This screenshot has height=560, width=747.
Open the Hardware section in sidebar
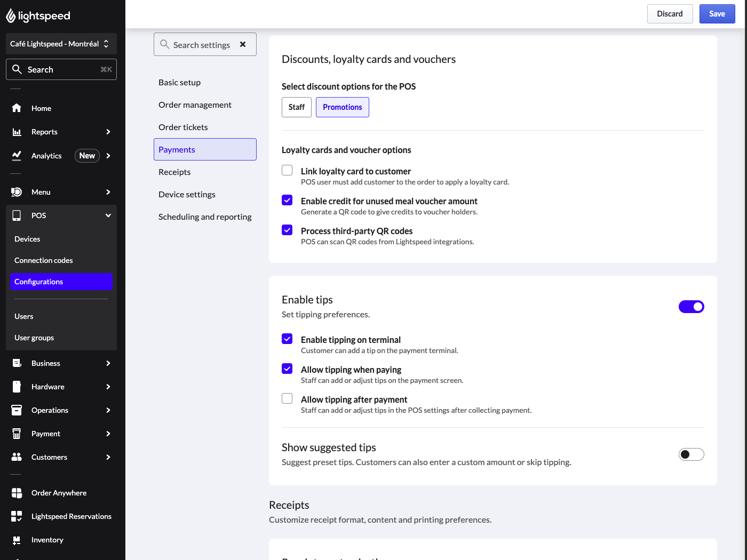tap(47, 387)
